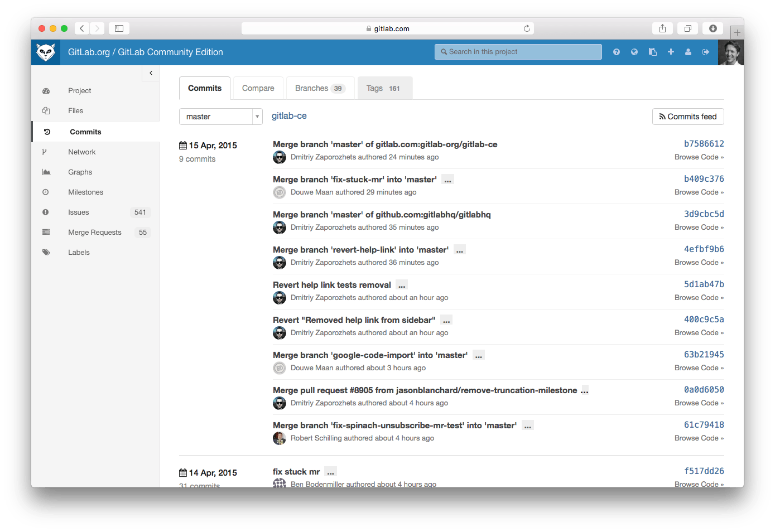Expand the pull request #8905 commit message
Screen dimensions: 775x532
(x=585, y=390)
